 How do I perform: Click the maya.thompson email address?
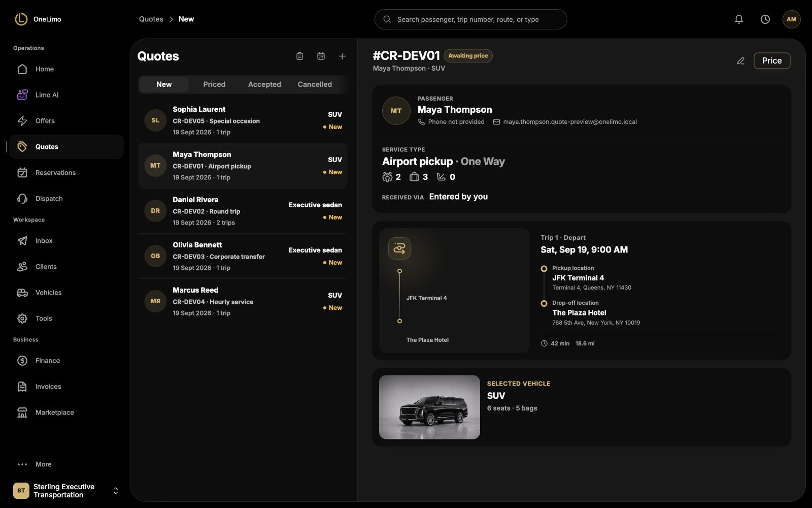570,122
